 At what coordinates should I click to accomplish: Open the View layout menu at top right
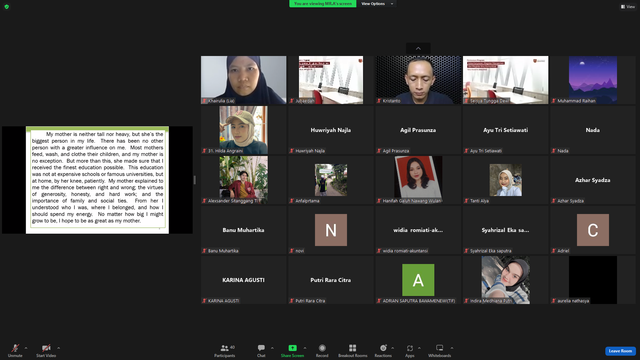pos(628,7)
